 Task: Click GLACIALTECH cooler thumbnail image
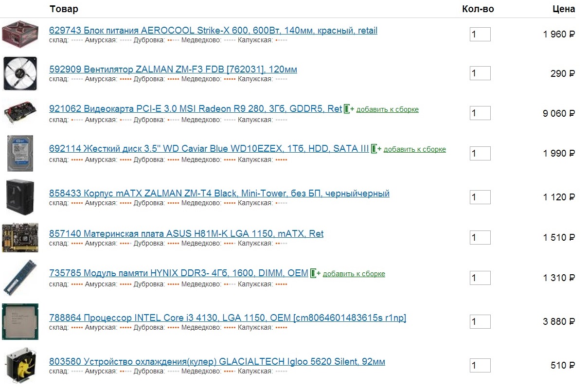coord(20,365)
